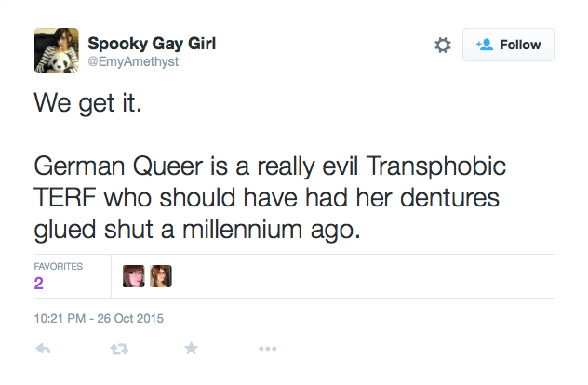Click the add-person icon on Follow
Viewport: 588px width, 385px height.
pos(485,45)
